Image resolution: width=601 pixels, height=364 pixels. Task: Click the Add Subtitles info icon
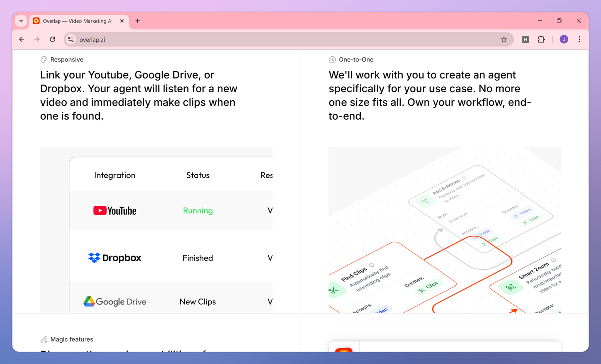click(x=464, y=177)
